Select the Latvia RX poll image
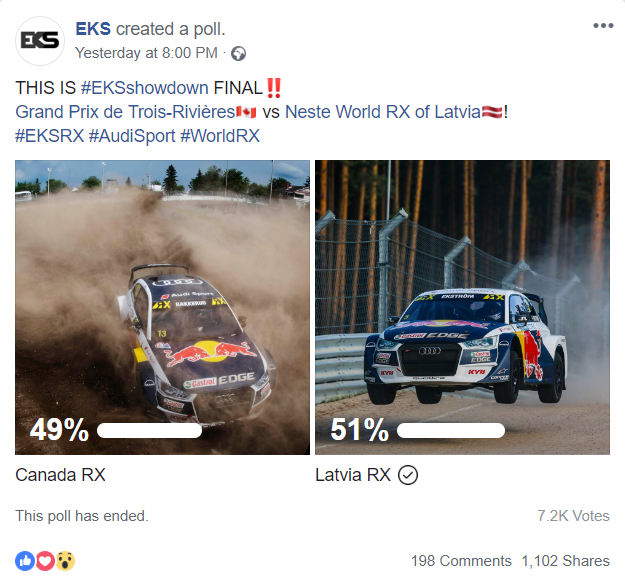625x586 pixels. coord(462,307)
